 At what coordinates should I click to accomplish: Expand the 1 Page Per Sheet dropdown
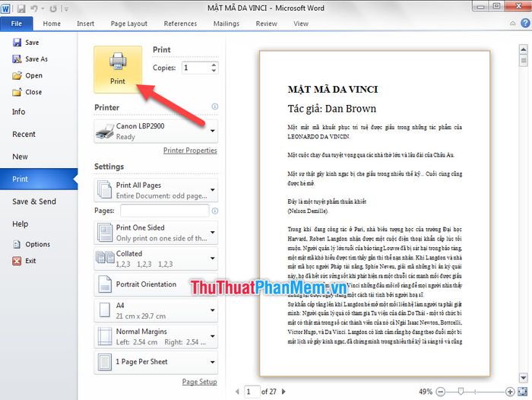tap(156, 362)
